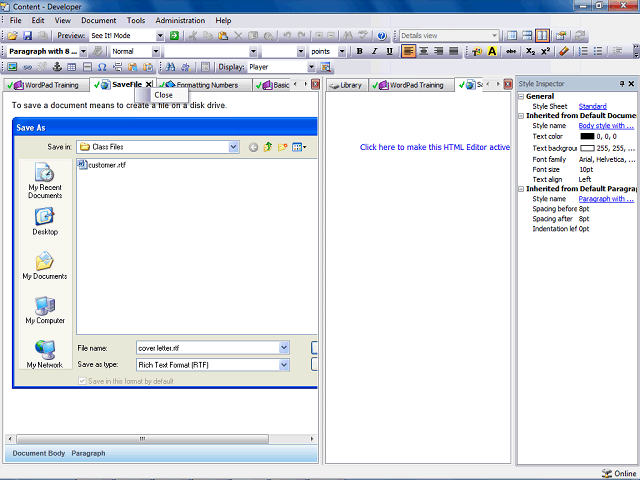
Task: Toggle vertical split layout button
Action: (542, 36)
